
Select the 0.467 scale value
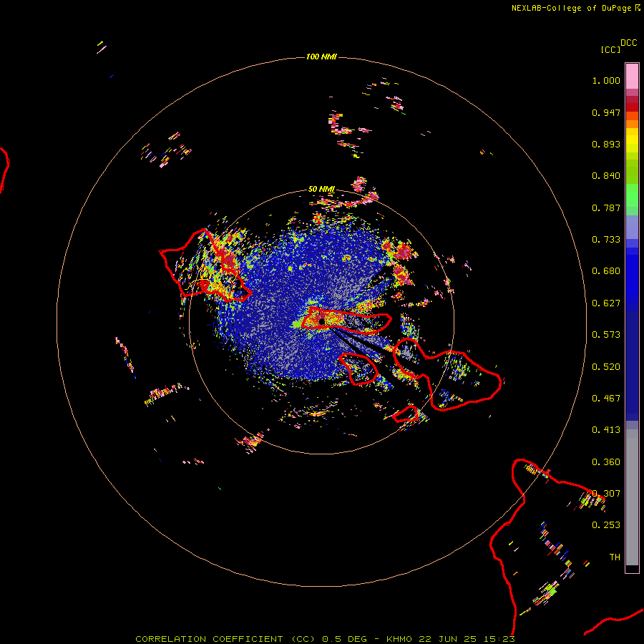tap(606, 399)
